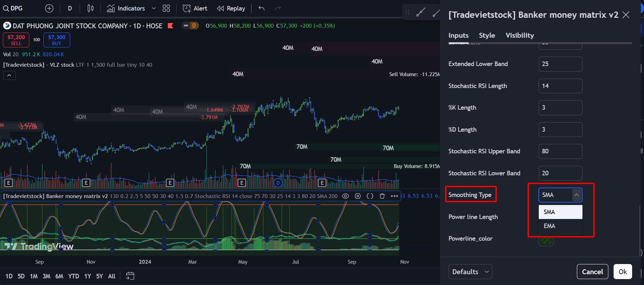Open Banker money matrix settings gear
Screen dimensions: 644x285
point(358,196)
